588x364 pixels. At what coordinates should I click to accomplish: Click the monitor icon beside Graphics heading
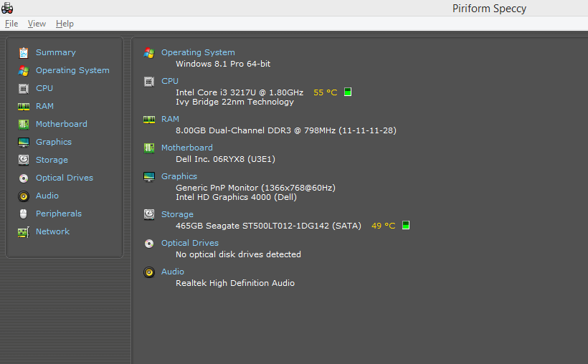click(149, 176)
